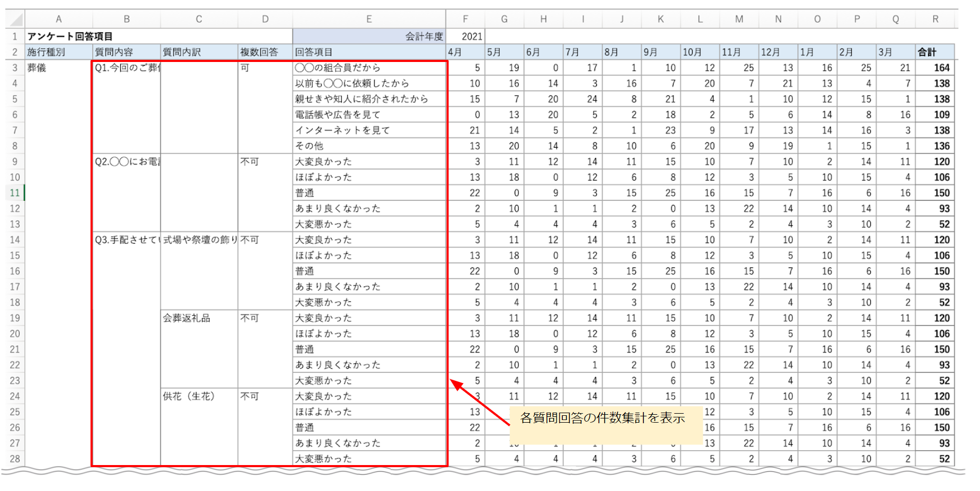Image resolution: width=980 pixels, height=491 pixels.
Task: Select row 11 header
Action: point(15,193)
